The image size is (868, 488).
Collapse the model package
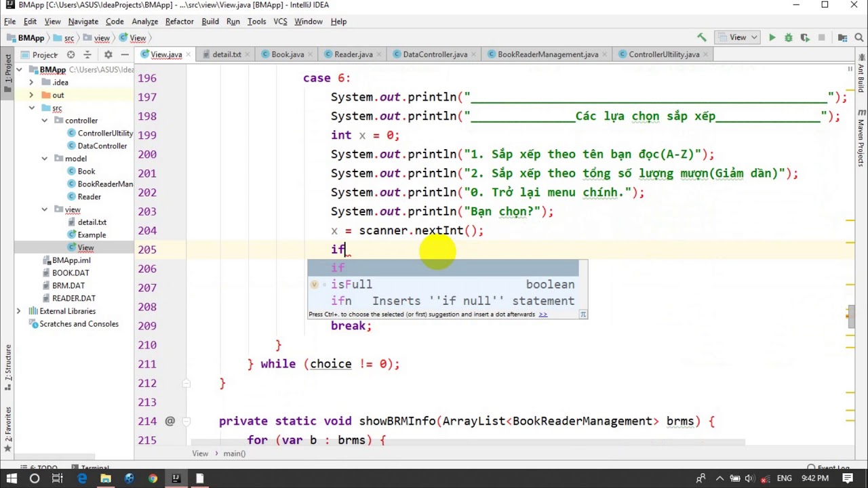coord(44,159)
